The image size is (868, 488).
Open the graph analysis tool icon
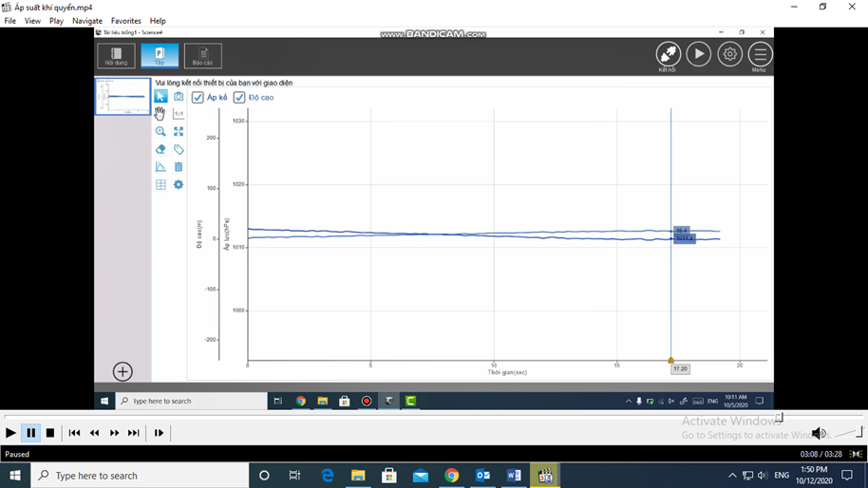pyautogui.click(x=160, y=167)
